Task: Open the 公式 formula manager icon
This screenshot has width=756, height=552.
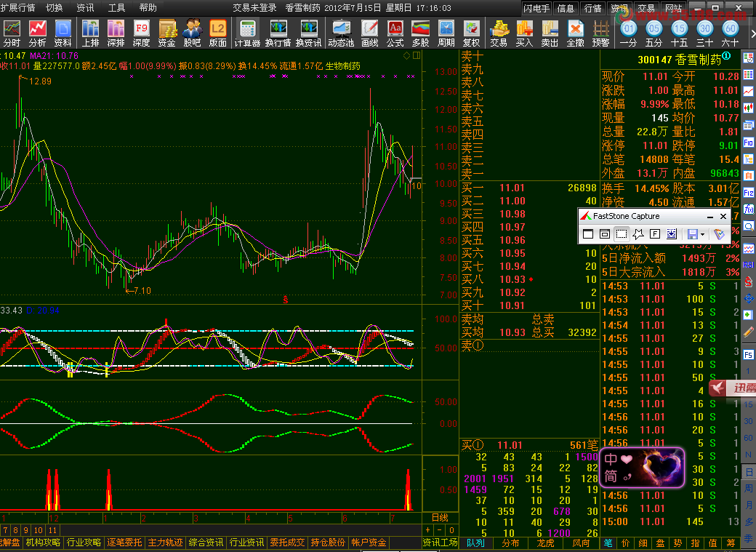Action: (395, 33)
